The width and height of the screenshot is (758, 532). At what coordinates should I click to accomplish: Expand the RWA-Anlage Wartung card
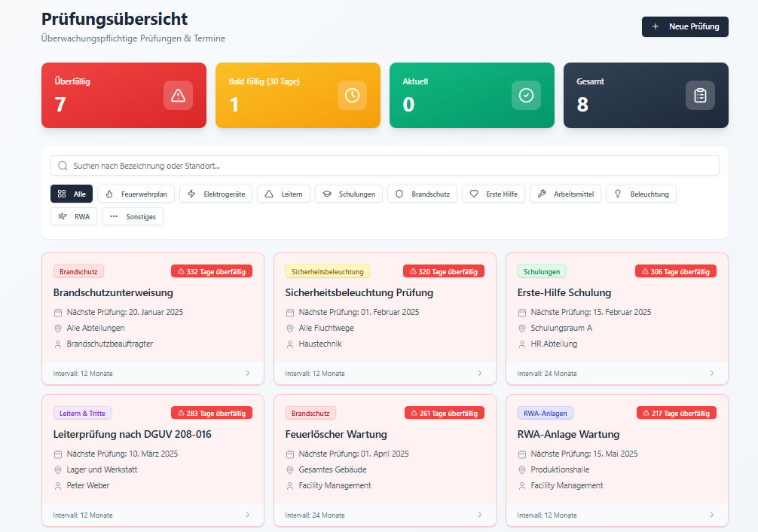713,514
